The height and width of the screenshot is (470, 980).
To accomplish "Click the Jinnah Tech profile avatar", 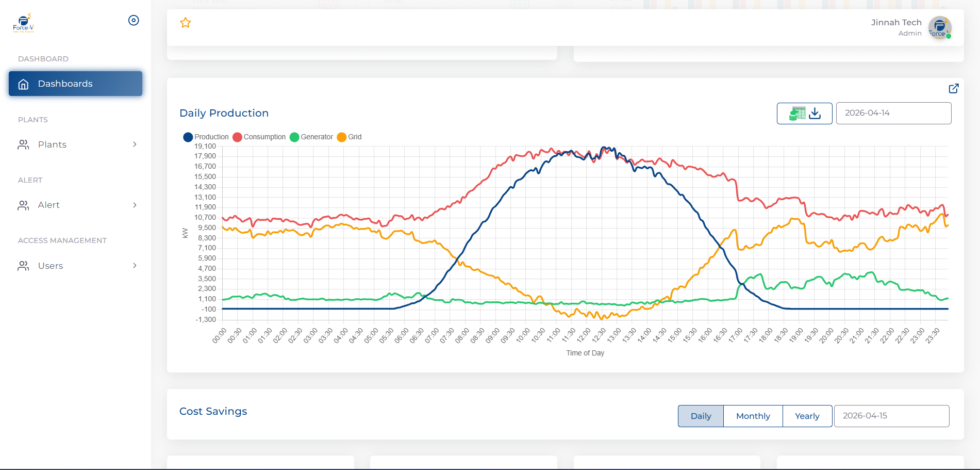I will [940, 27].
